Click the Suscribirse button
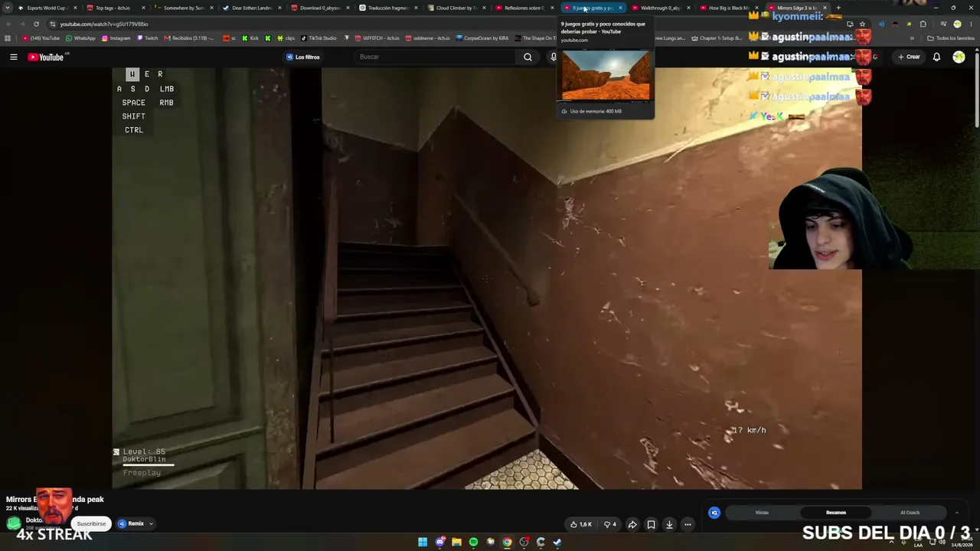Viewport: 980px width, 551px height. [x=91, y=524]
